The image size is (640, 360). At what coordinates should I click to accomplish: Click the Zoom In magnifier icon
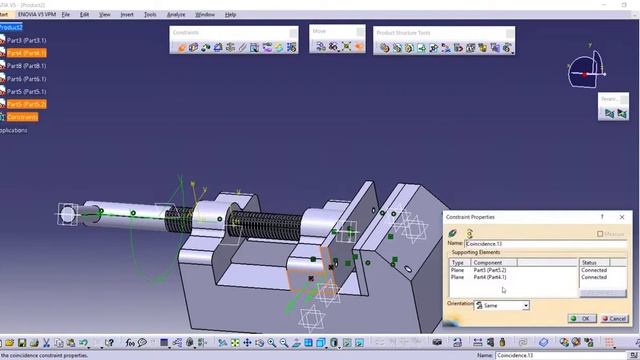271,343
